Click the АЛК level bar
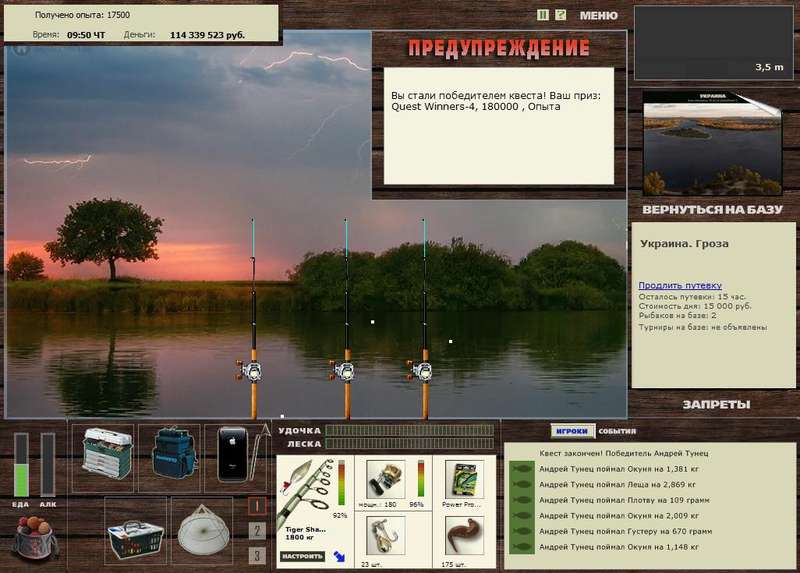Screen dimensions: 800x573 [x=47, y=465]
